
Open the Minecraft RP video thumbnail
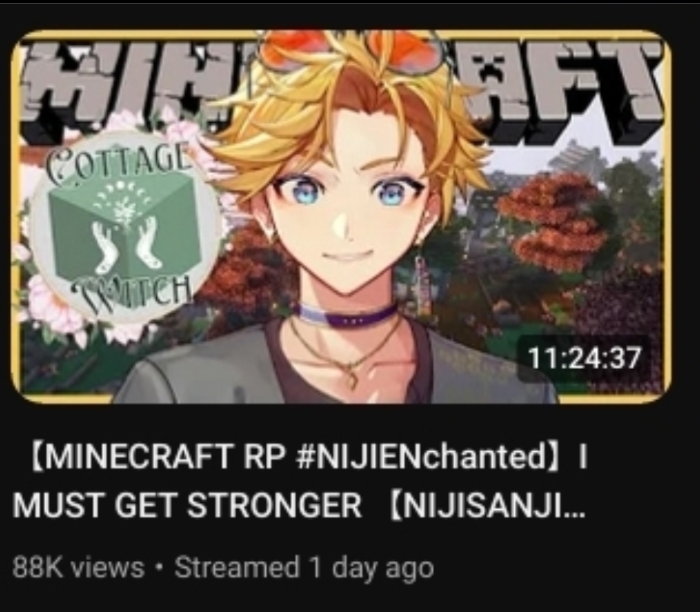coord(341,217)
